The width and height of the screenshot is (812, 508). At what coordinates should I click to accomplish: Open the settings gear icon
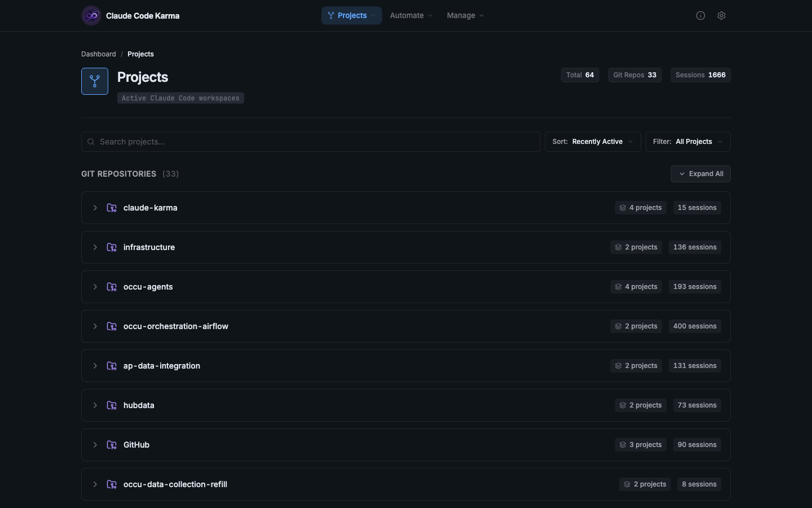(721, 16)
